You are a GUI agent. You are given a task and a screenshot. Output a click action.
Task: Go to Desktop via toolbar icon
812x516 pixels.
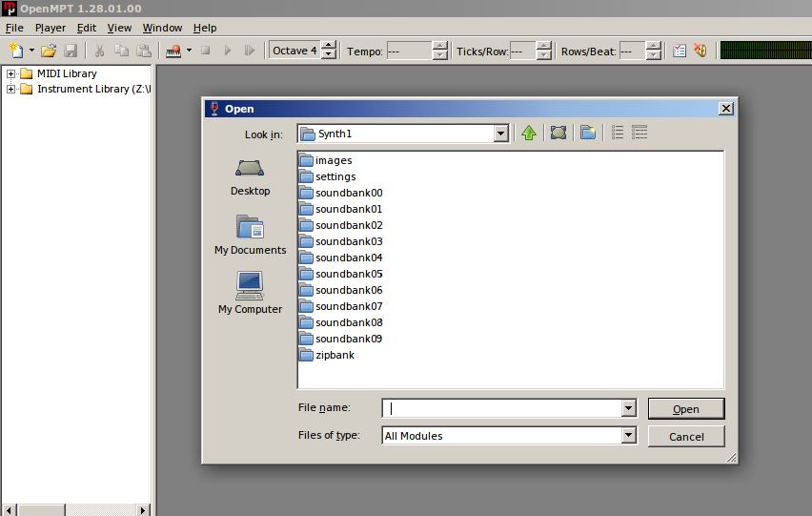point(558,134)
